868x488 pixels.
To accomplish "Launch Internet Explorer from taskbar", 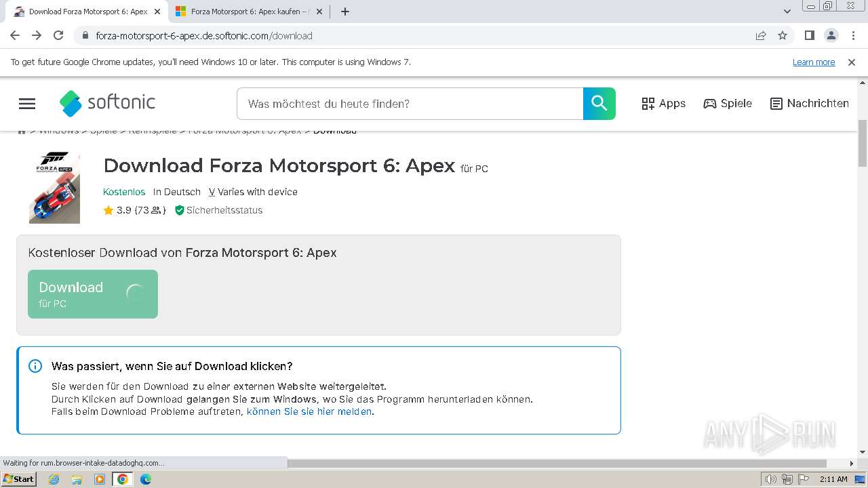I will 54,479.
